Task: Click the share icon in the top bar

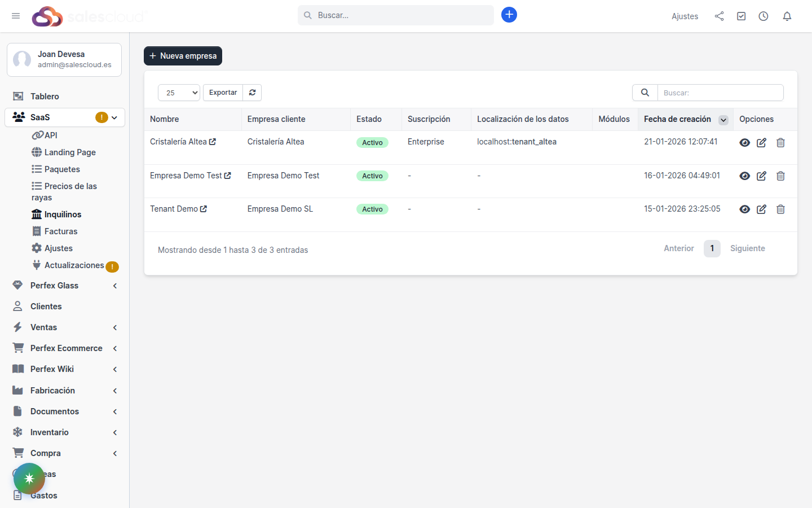Action: coord(719,16)
